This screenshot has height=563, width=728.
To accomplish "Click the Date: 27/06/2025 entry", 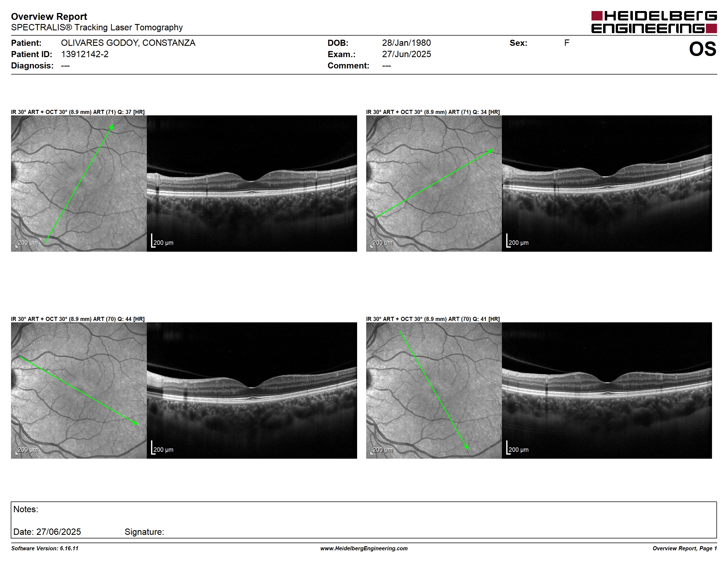I will click(47, 532).
